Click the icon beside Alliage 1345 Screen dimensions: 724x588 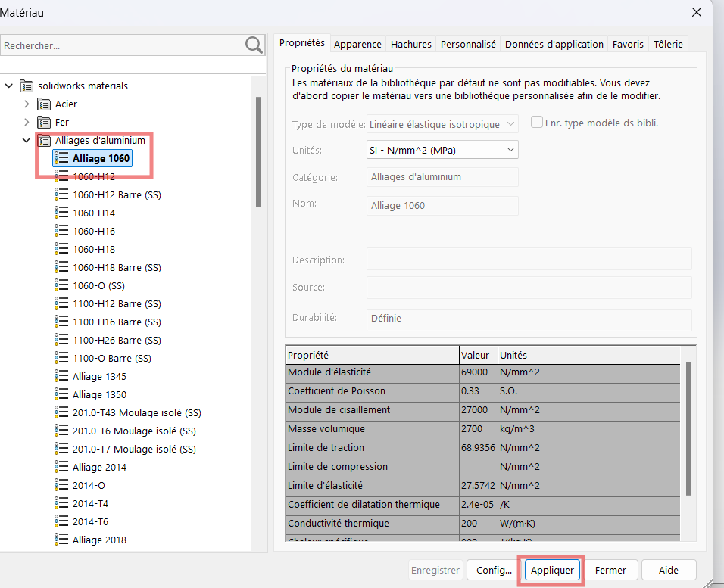coord(61,376)
